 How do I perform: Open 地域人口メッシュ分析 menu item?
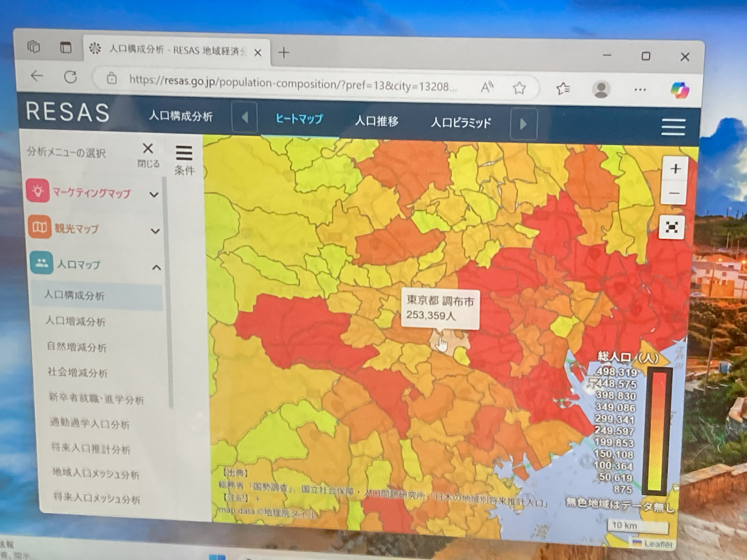click(x=96, y=473)
